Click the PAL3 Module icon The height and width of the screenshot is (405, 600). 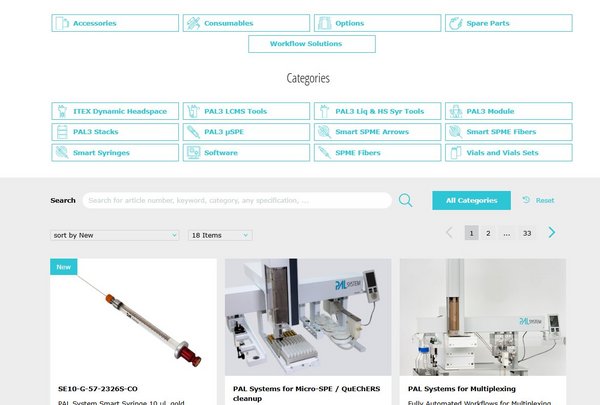tap(456, 111)
